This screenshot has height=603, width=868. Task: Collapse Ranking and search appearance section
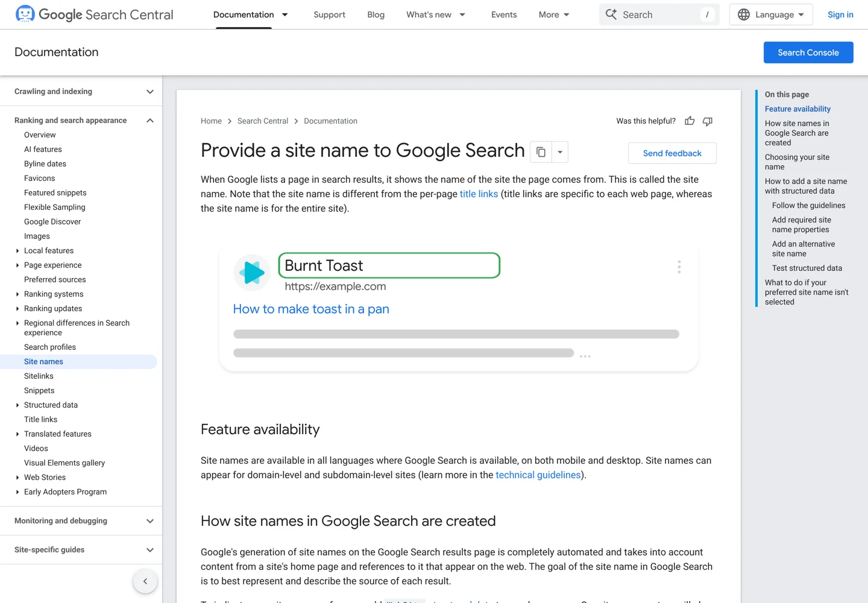click(x=150, y=121)
